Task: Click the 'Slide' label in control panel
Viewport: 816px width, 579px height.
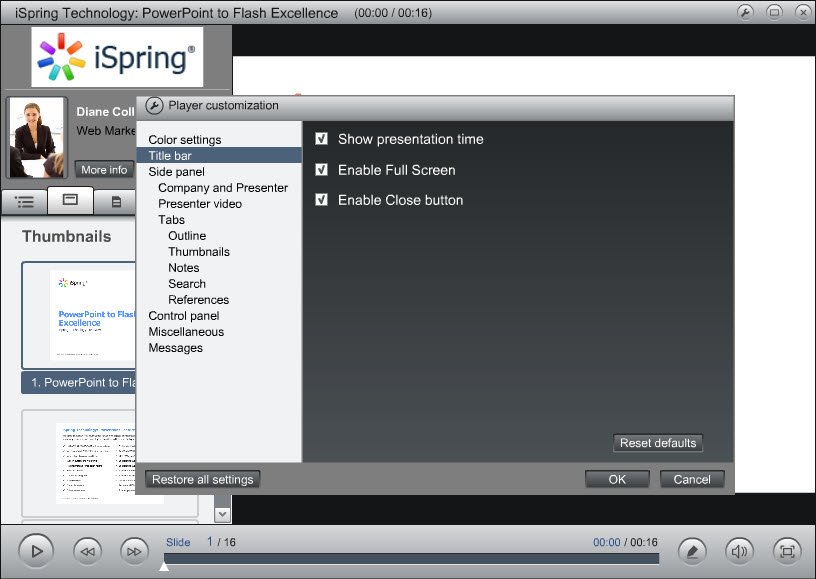Action: click(178, 542)
